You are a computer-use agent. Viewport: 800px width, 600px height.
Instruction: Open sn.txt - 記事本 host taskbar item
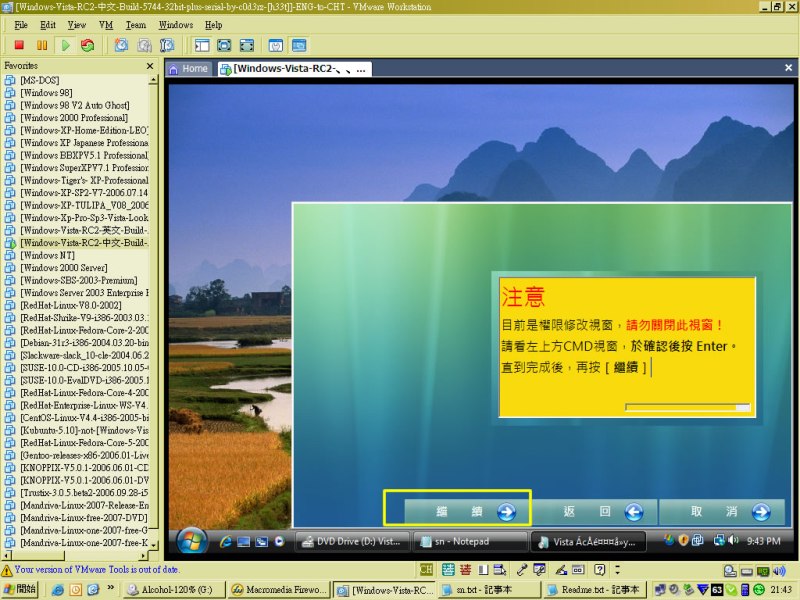point(489,590)
